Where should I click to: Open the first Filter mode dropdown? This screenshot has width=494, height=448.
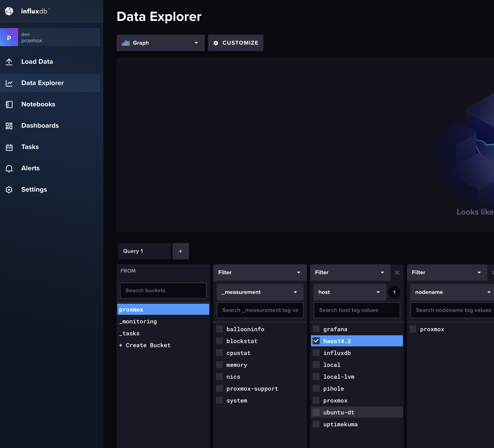pos(260,273)
